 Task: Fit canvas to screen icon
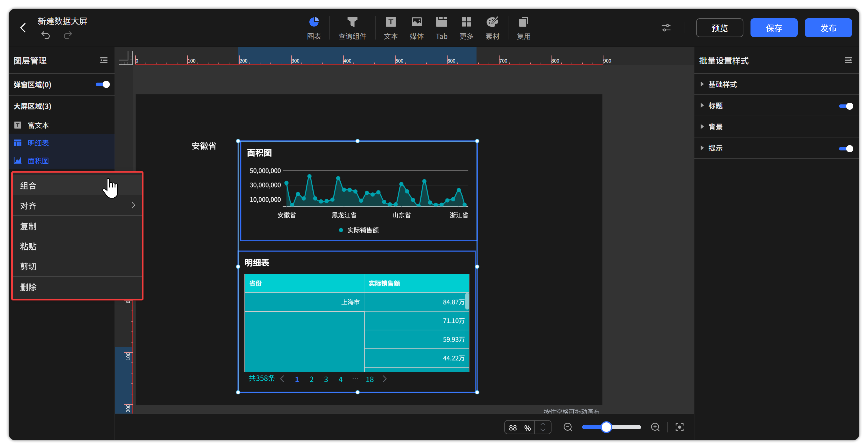click(x=680, y=427)
